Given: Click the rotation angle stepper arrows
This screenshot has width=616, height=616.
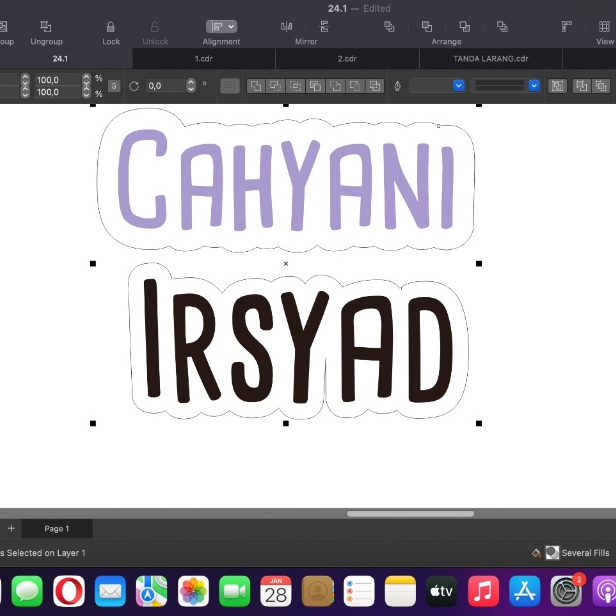Looking at the screenshot, I should (194, 86).
